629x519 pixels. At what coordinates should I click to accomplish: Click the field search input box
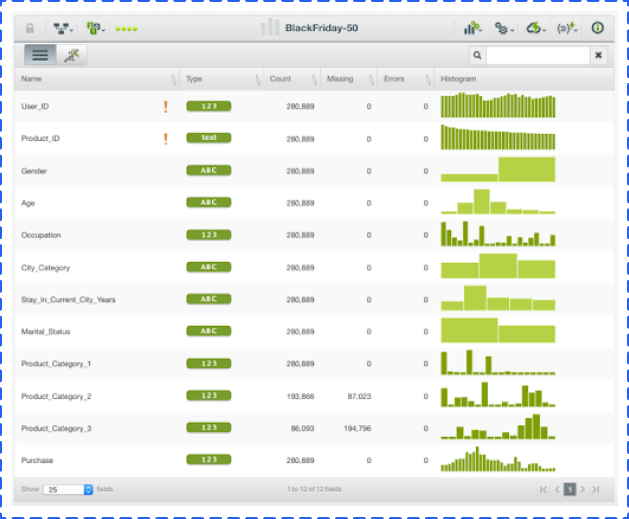point(535,56)
